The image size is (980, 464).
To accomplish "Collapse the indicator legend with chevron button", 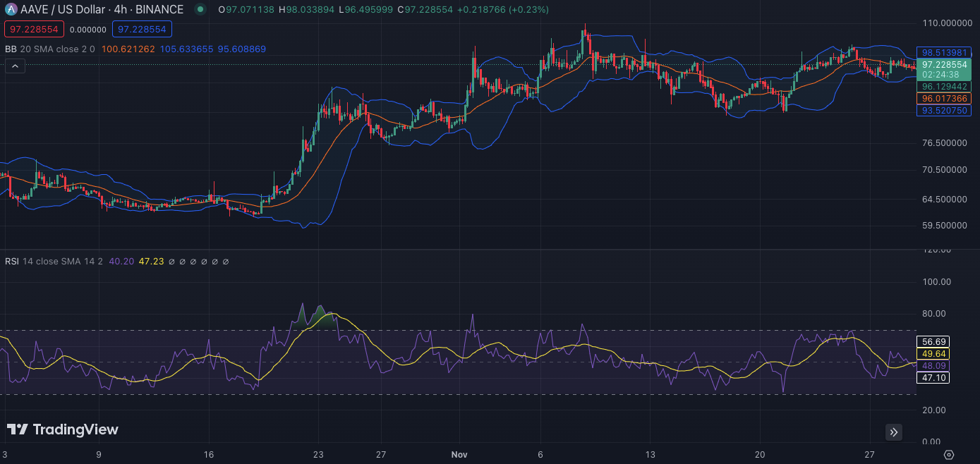I will tap(16, 66).
